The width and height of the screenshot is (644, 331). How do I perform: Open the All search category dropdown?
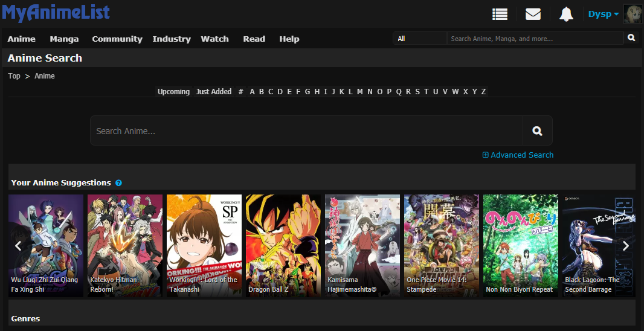pyautogui.click(x=420, y=39)
